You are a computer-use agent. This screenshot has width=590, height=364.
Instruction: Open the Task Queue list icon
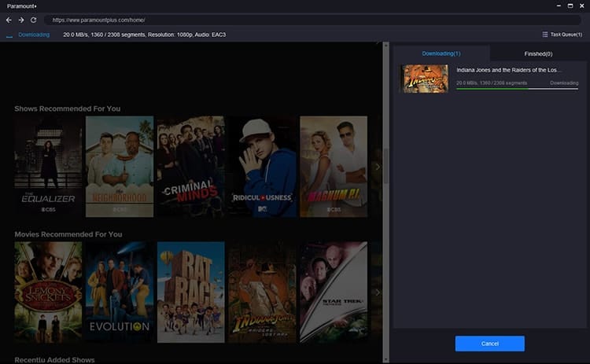click(545, 35)
